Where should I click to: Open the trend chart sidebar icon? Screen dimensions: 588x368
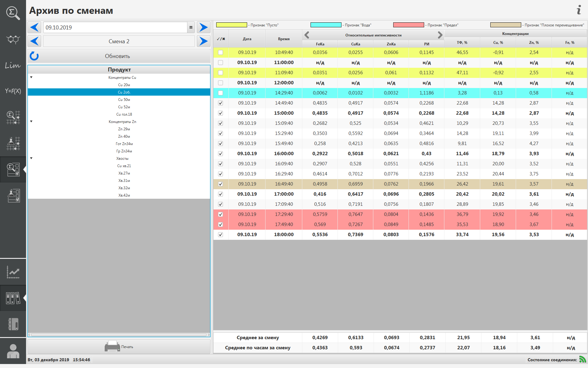click(x=13, y=272)
